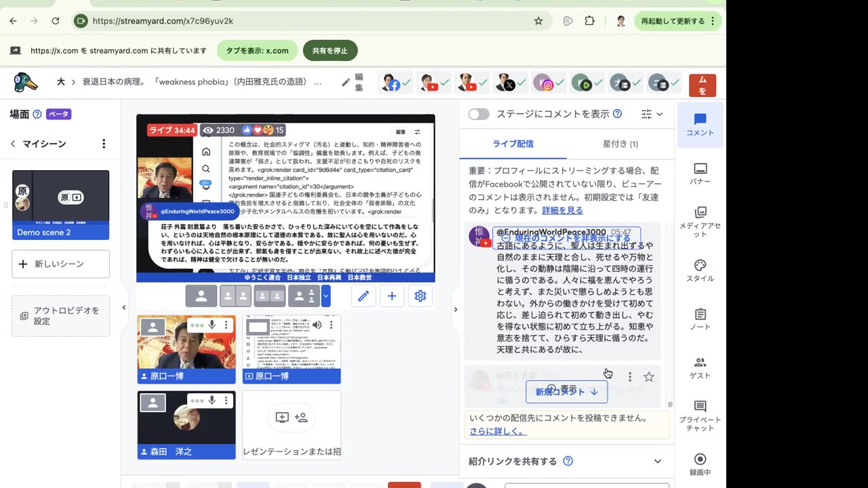Screen dimensions: 868x488
Task: Switch to ライブ配信 comments tab
Action: [513, 144]
